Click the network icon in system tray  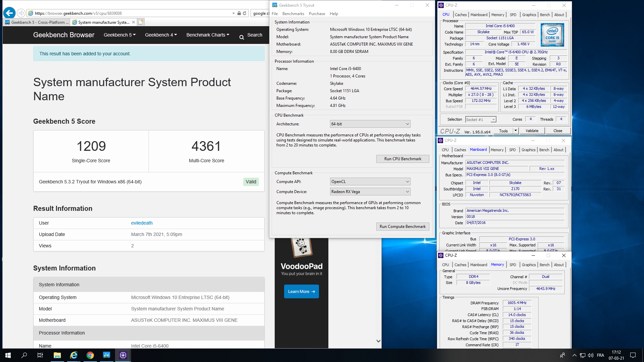click(583, 355)
